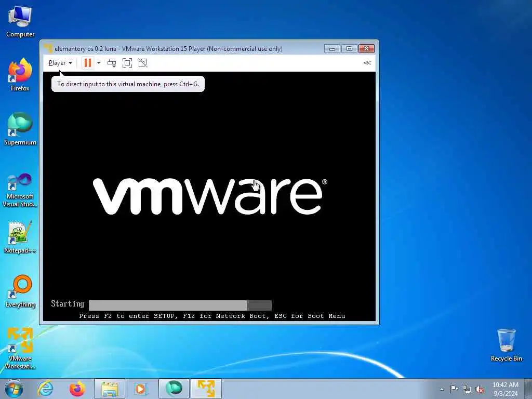
Task: Show hidden system tray icons
Action: tap(442, 389)
